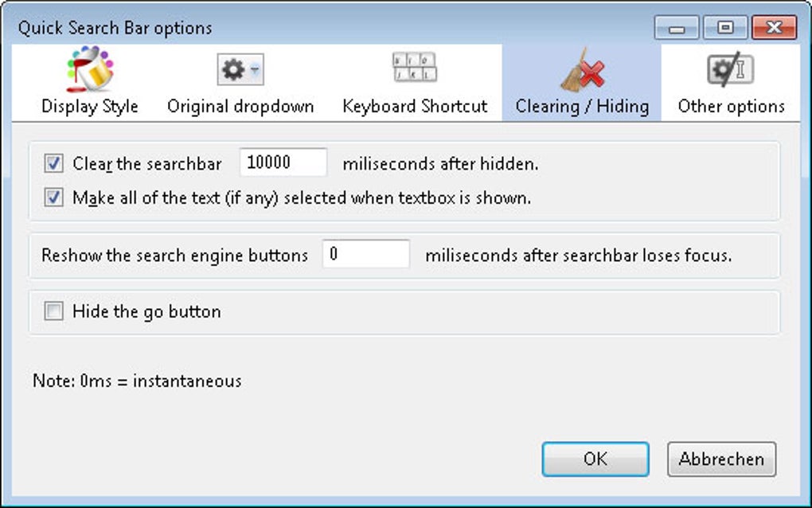
Task: Click the colorful palette icon for Display Style
Action: pyautogui.click(x=88, y=71)
